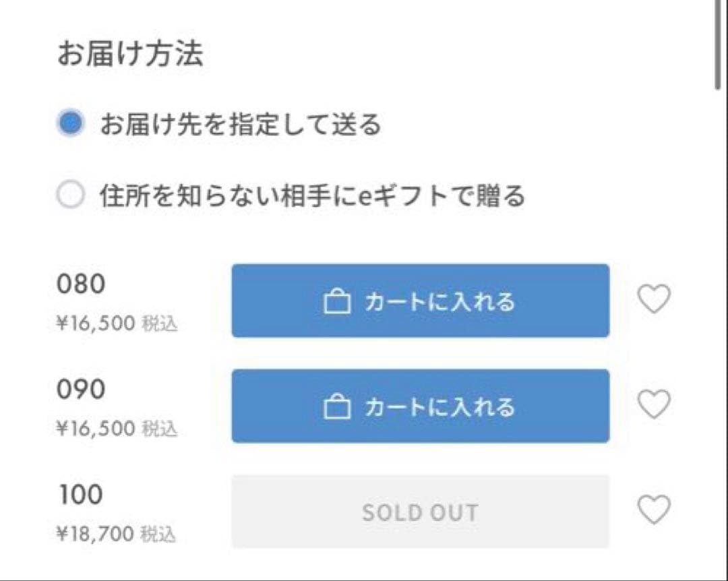Screen dimensions: 728x581
Task: Click the ¥16,500 price under 080
Action: (x=96, y=324)
